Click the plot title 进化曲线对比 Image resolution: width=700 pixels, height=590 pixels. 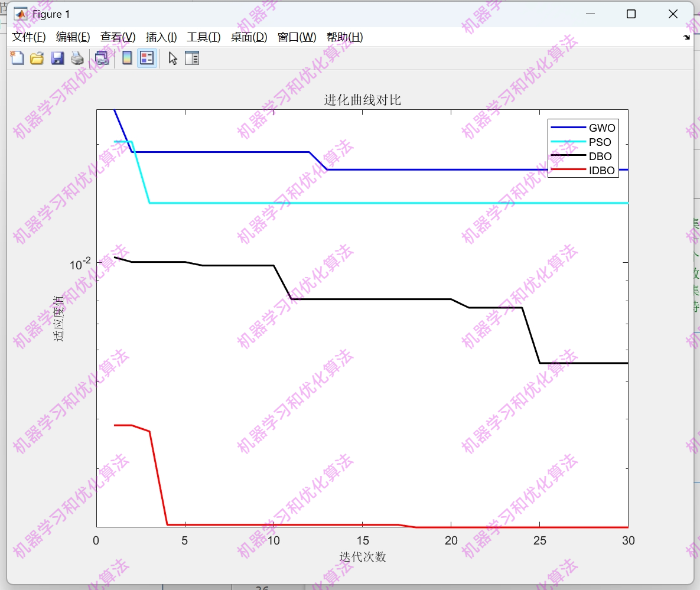pyautogui.click(x=363, y=100)
